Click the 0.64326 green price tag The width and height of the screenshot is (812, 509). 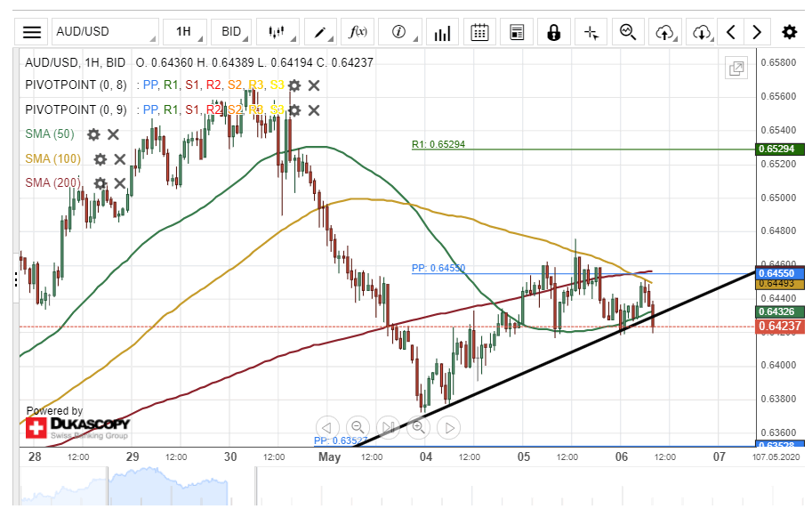pos(779,312)
